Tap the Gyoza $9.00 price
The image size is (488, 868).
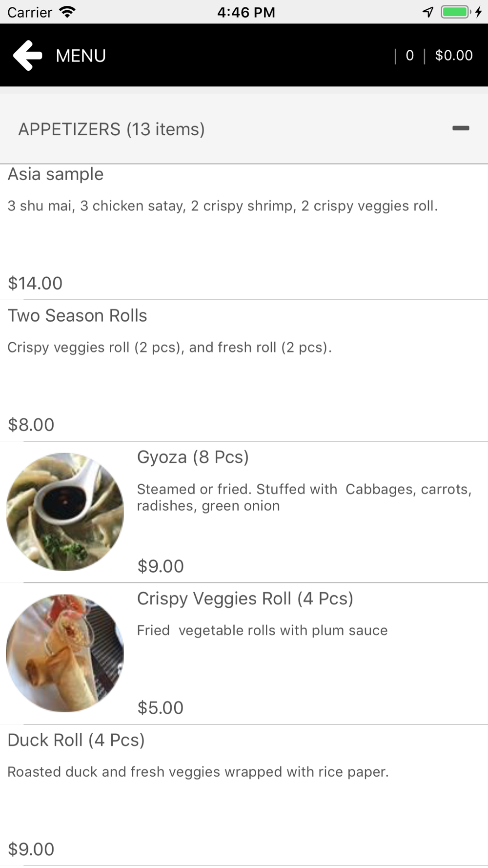click(161, 566)
